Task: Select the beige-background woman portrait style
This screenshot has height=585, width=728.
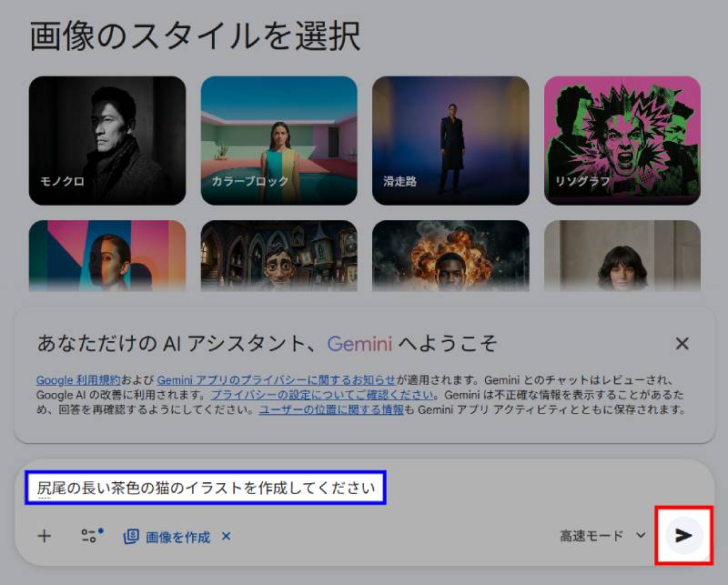Action: 622,255
